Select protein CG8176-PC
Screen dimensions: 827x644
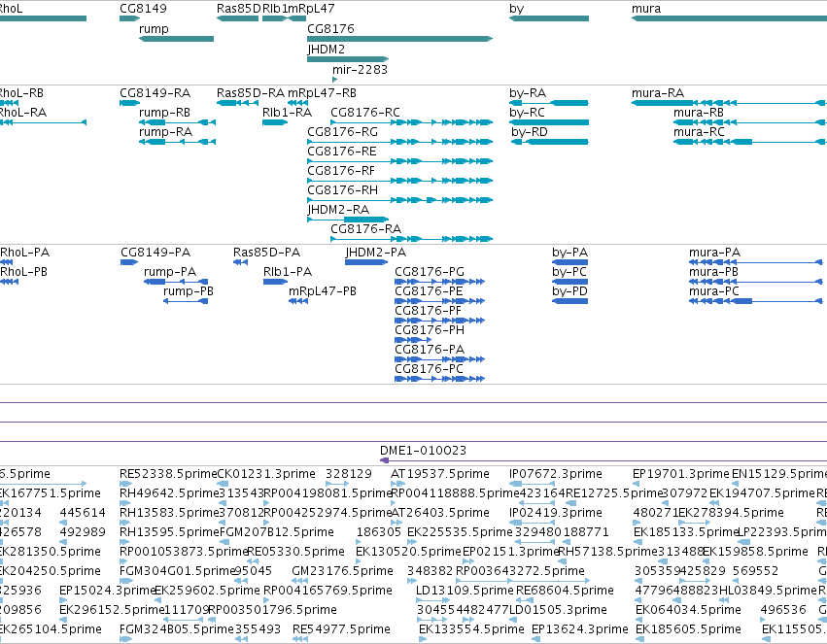pyautogui.click(x=439, y=379)
